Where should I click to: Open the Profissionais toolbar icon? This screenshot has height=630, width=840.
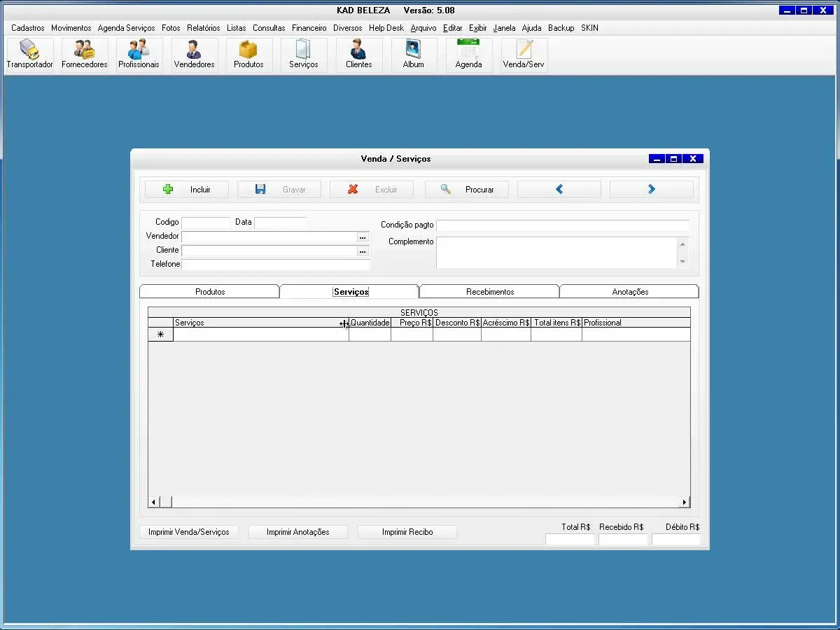click(x=139, y=55)
